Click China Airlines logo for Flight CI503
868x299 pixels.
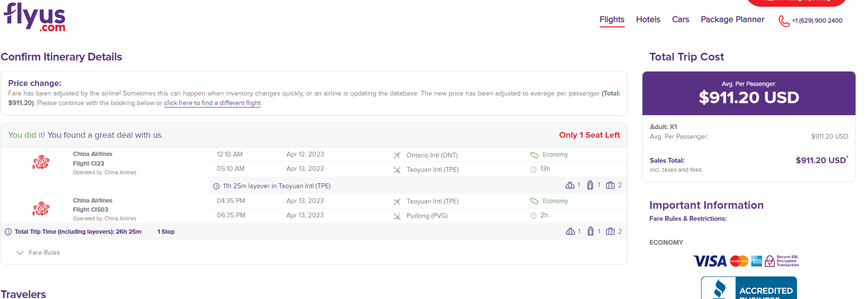(41, 209)
